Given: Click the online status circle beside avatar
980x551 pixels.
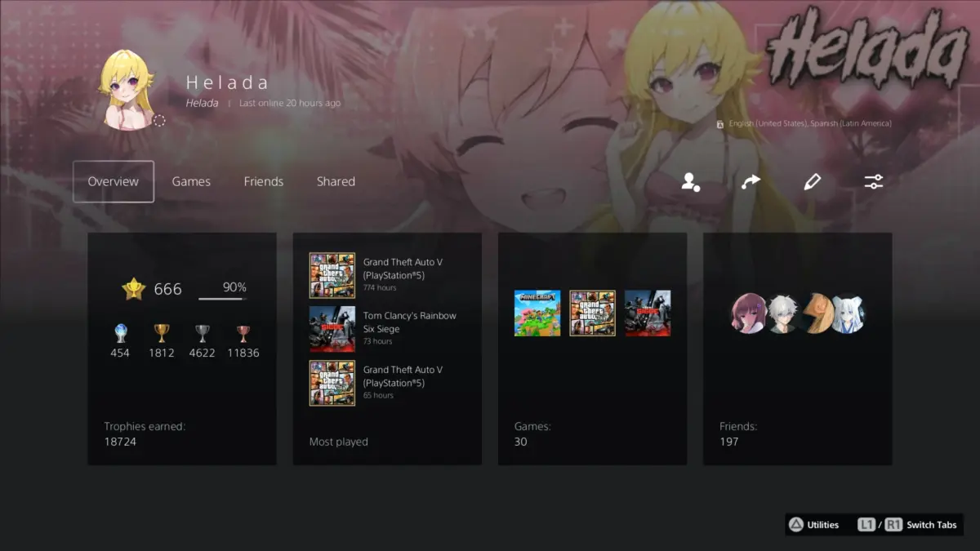Looking at the screenshot, I should click(x=159, y=121).
